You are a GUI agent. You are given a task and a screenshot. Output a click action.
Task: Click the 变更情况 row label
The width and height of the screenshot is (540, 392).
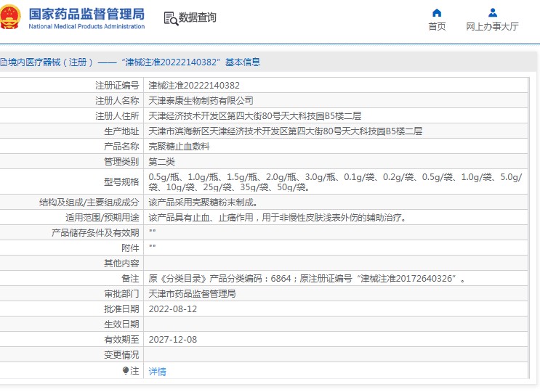121,355
